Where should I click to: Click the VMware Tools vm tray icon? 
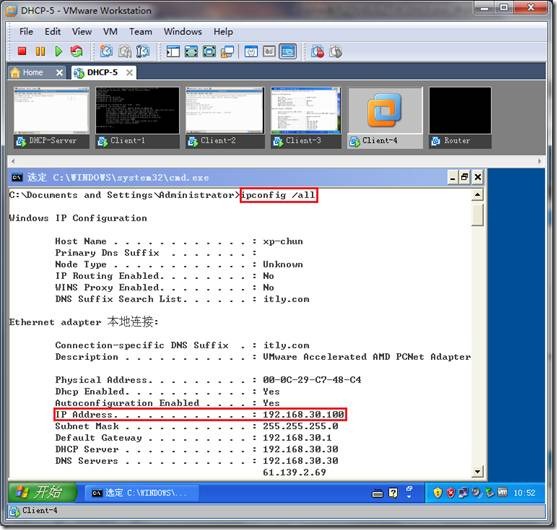click(x=502, y=492)
